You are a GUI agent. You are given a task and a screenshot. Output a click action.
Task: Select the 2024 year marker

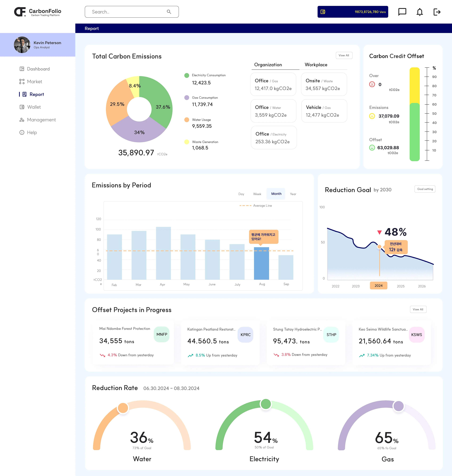[378, 285]
